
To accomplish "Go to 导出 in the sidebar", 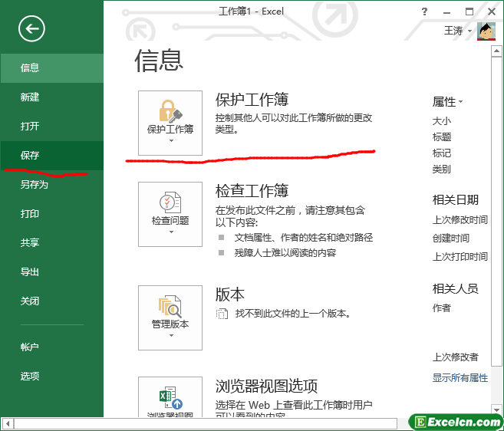I will click(30, 271).
